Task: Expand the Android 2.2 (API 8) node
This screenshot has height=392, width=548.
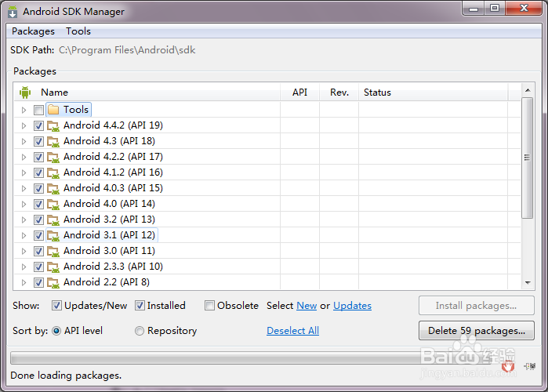Action: point(24,283)
